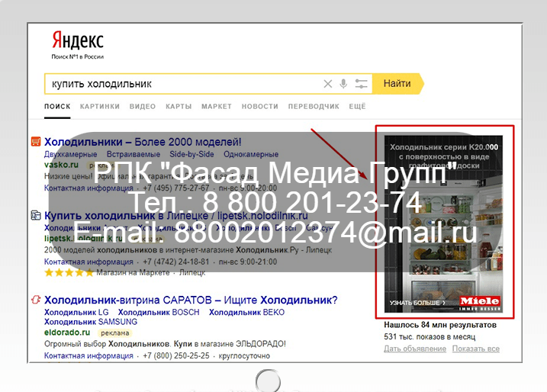Click the Miele refrigerator banner ad
547x392 pixels.
click(444, 221)
